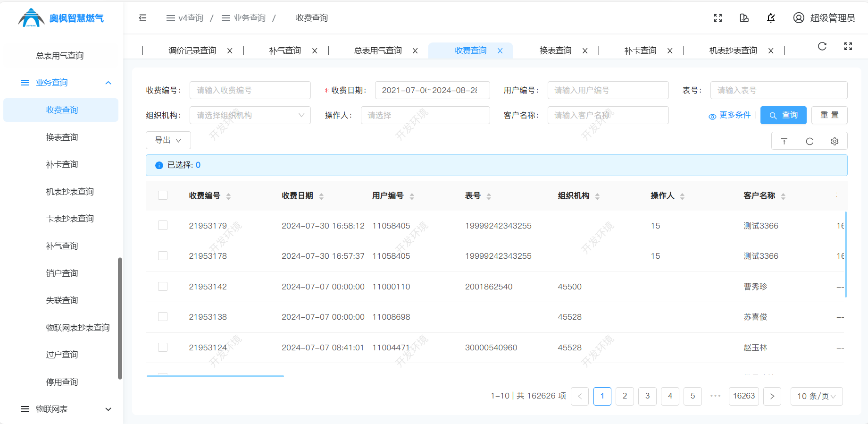Sort by 收费日期 column

tap(321, 196)
